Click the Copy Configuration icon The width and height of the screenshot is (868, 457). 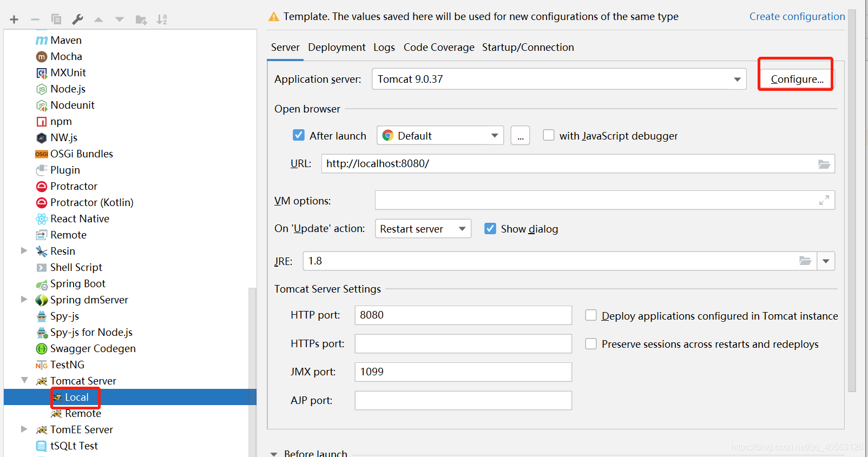56,19
